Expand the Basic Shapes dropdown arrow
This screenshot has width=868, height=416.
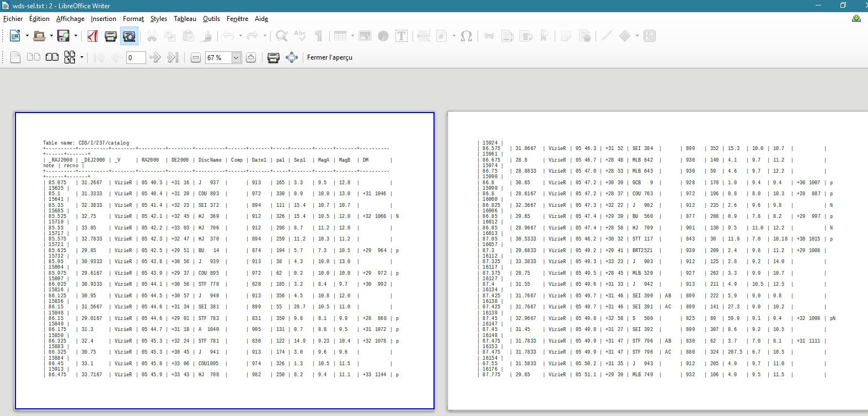(637, 36)
